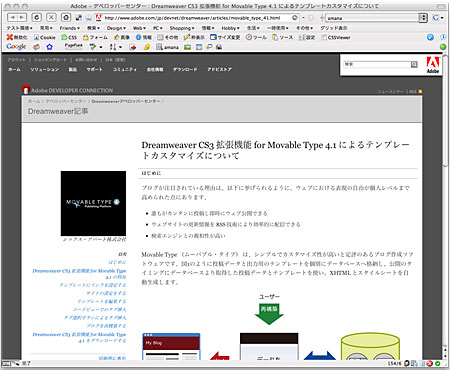Viewport: 450px width, 370px height.
Task: Open the 設定 (Options) developer menu
Action: click(307, 37)
